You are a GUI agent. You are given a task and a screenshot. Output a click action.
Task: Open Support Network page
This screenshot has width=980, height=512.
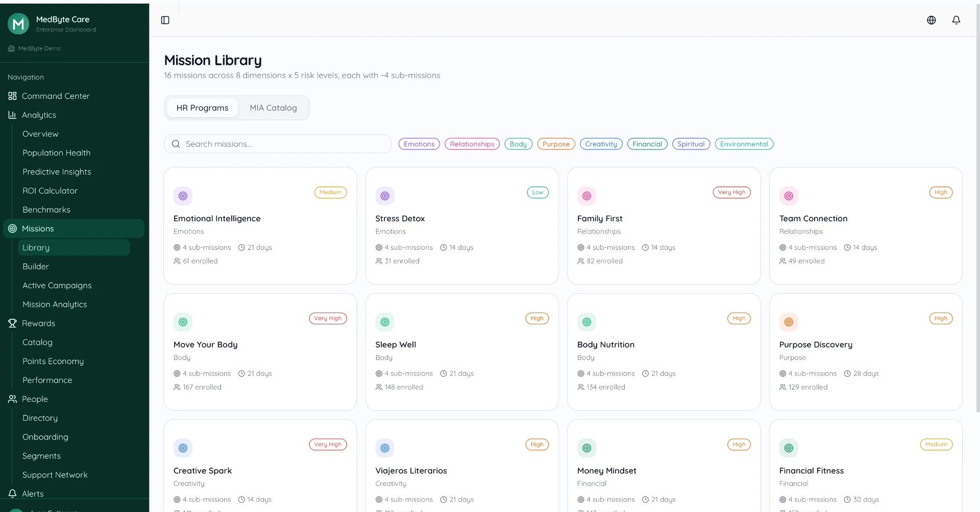pos(73,475)
